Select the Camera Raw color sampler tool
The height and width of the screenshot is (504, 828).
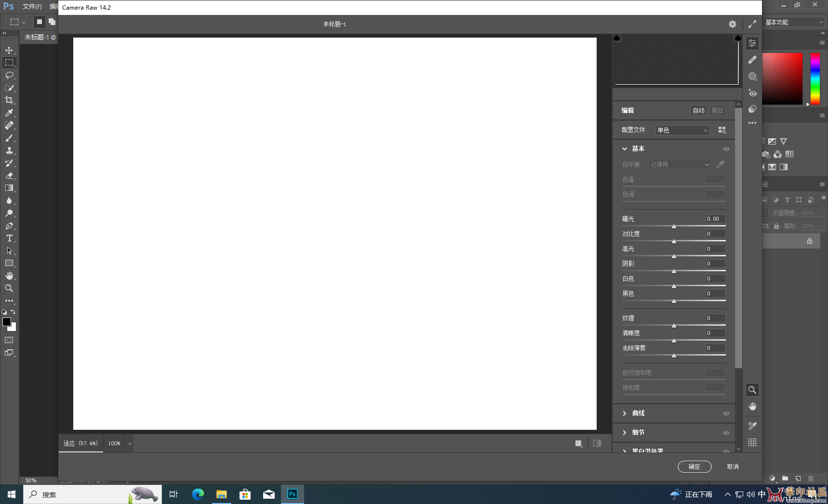pos(752,426)
